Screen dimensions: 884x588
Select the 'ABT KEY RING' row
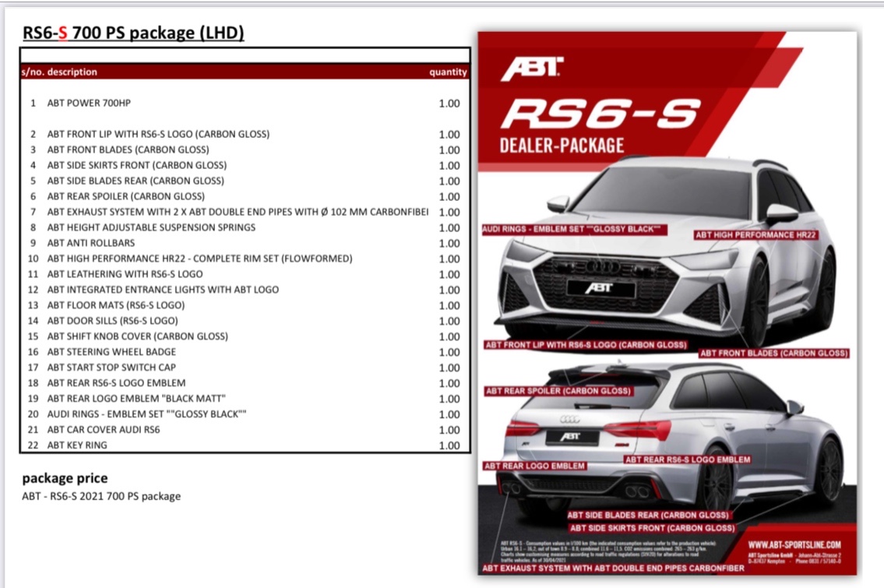(77, 445)
